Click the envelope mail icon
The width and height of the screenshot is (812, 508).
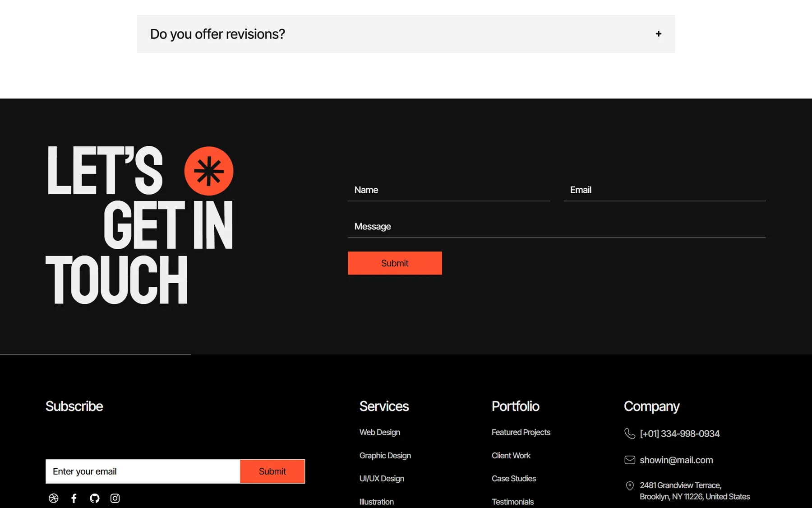tap(630, 460)
